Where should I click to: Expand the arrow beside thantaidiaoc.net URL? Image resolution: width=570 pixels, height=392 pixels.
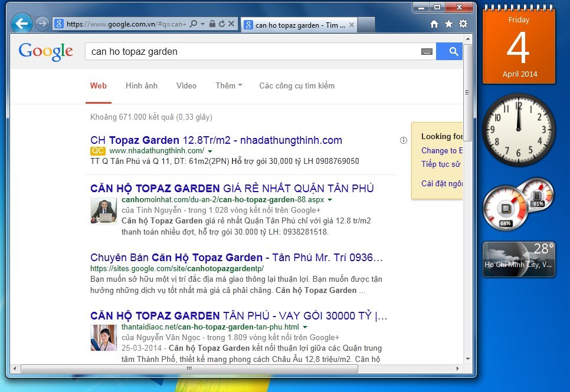click(x=305, y=327)
